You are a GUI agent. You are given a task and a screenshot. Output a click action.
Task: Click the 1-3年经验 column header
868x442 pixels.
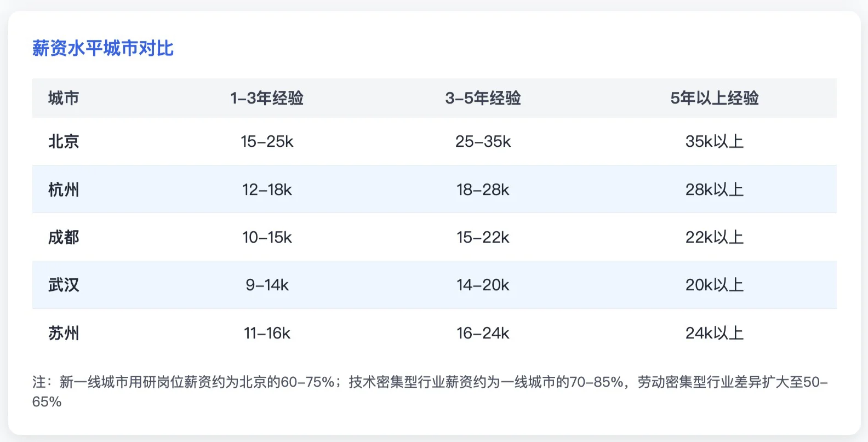(x=267, y=98)
